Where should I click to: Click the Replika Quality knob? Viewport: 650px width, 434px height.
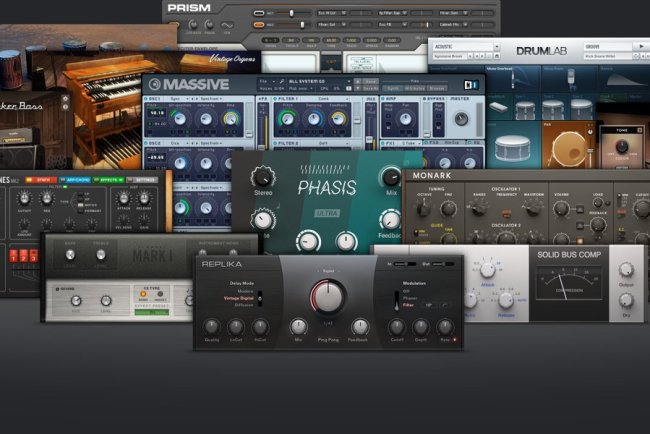click(x=211, y=327)
